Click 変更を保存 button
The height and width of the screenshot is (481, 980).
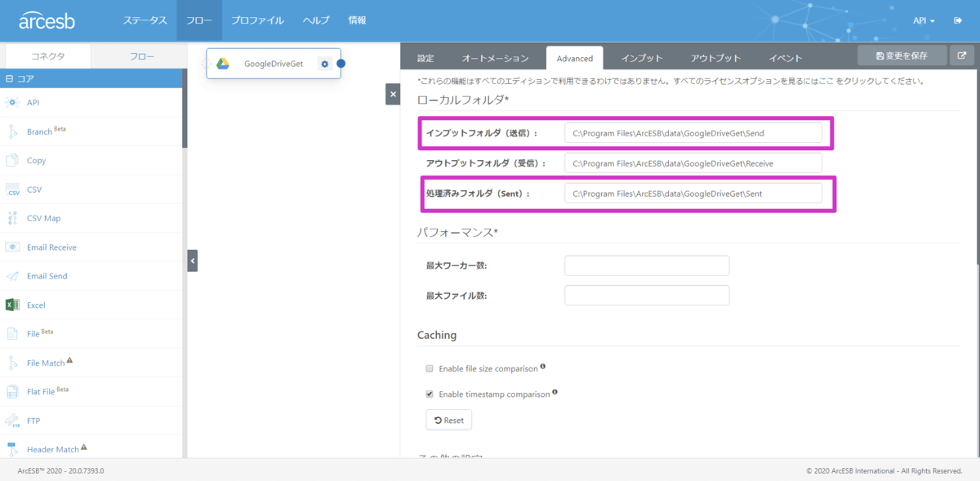(902, 56)
